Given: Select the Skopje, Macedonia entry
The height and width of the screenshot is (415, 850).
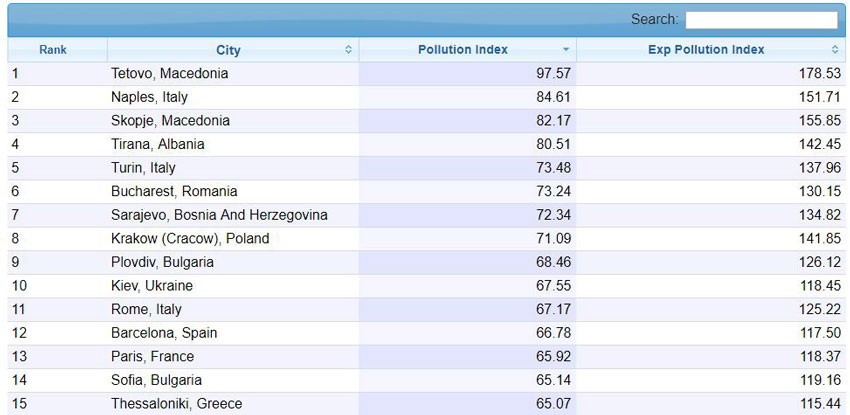Looking at the screenshot, I should pyautogui.click(x=170, y=121).
